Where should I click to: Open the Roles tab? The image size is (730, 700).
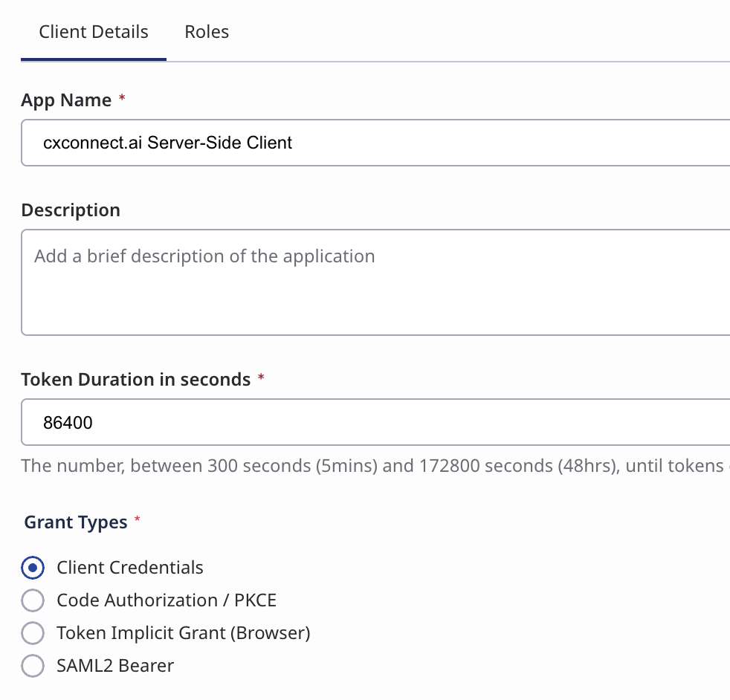207,33
